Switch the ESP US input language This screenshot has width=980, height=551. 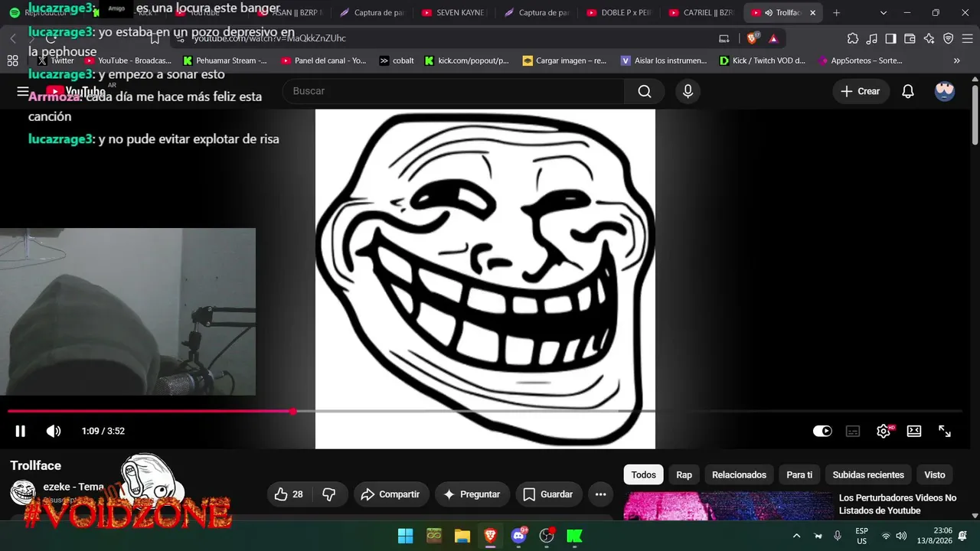pyautogui.click(x=862, y=536)
